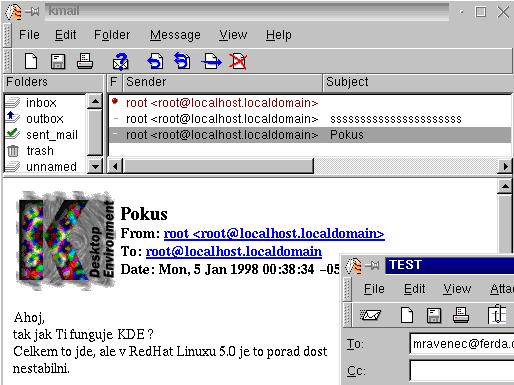Check for new mail with envelope question-mark icon

120,62
